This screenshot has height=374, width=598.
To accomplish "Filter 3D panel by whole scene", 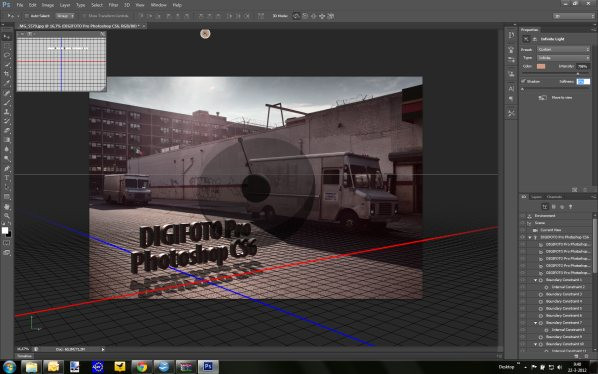I will pos(545,207).
